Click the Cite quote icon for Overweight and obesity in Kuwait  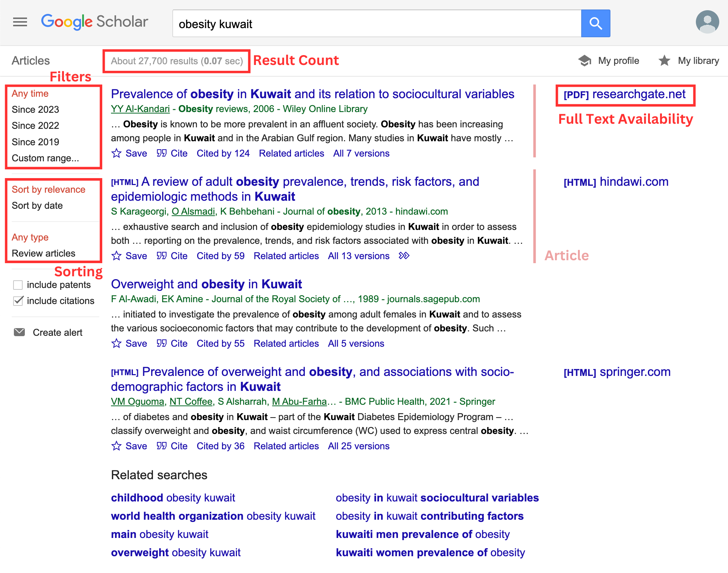161,343
